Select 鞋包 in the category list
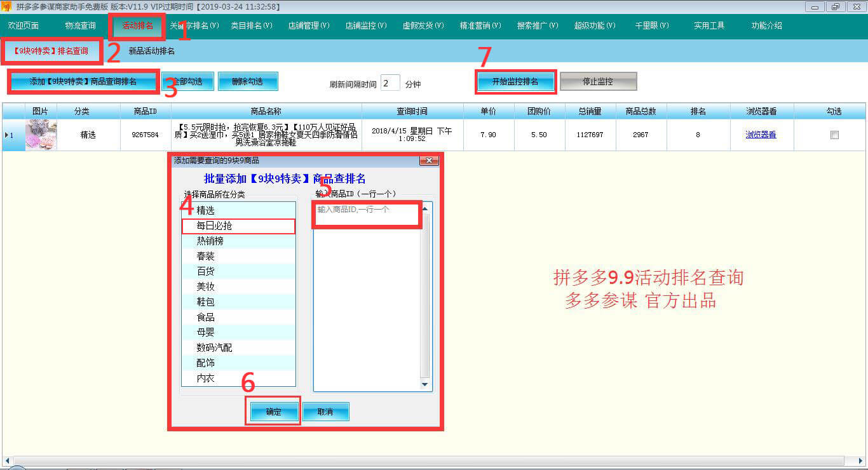 coord(239,302)
